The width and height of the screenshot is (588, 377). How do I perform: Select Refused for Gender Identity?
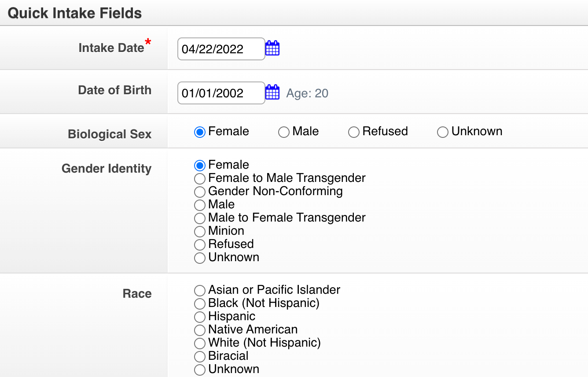200,244
